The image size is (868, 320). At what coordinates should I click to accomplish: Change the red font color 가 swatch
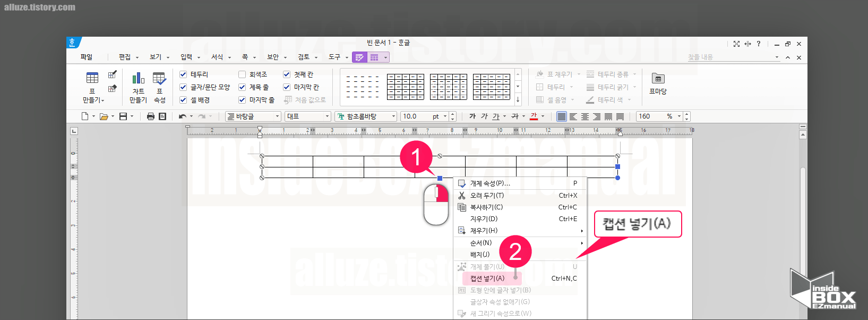pyautogui.click(x=534, y=116)
